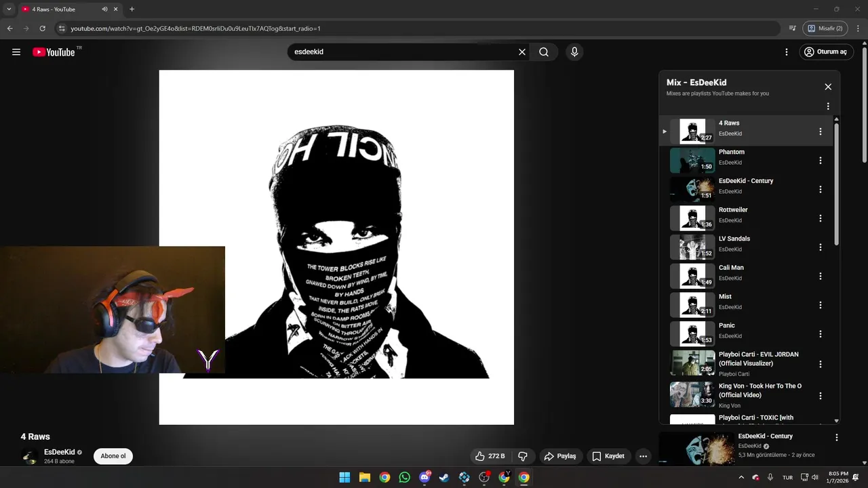Open Chrome tab search dropdown

pyautogui.click(x=9, y=9)
